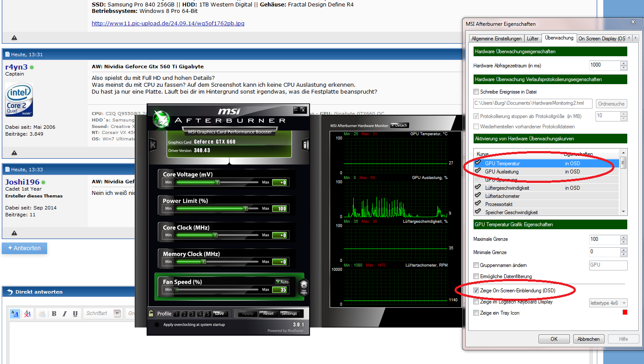Viewport: 644px width, 364px height.
Task: Click the MSI Afterburner dragon logo
Action: point(162,120)
